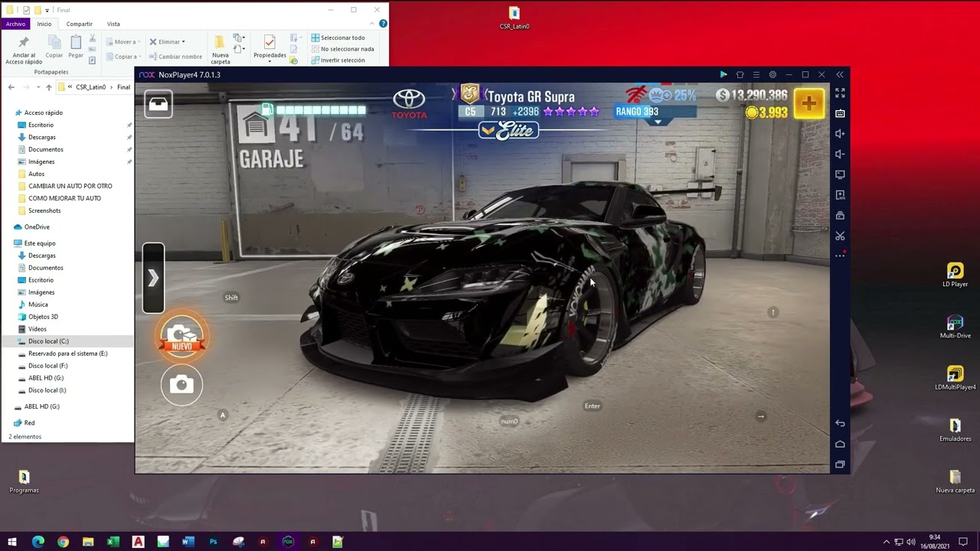
Task: Click Seleccionar todo
Action: point(338,37)
